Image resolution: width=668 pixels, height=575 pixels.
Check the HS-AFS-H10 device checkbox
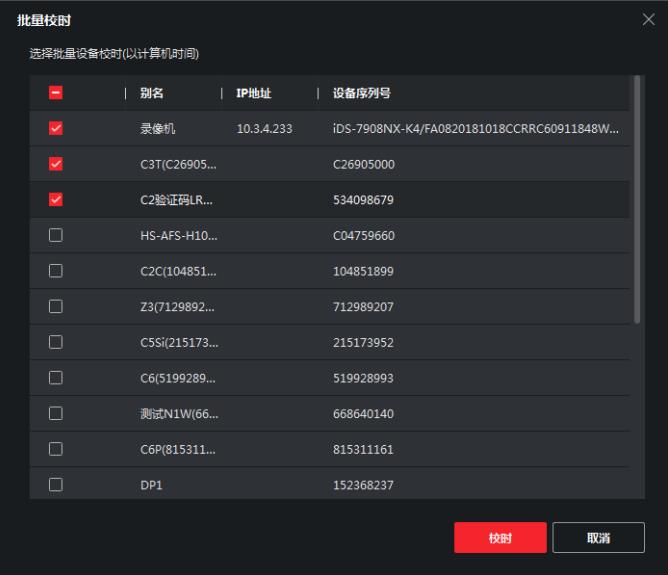pyautogui.click(x=55, y=236)
